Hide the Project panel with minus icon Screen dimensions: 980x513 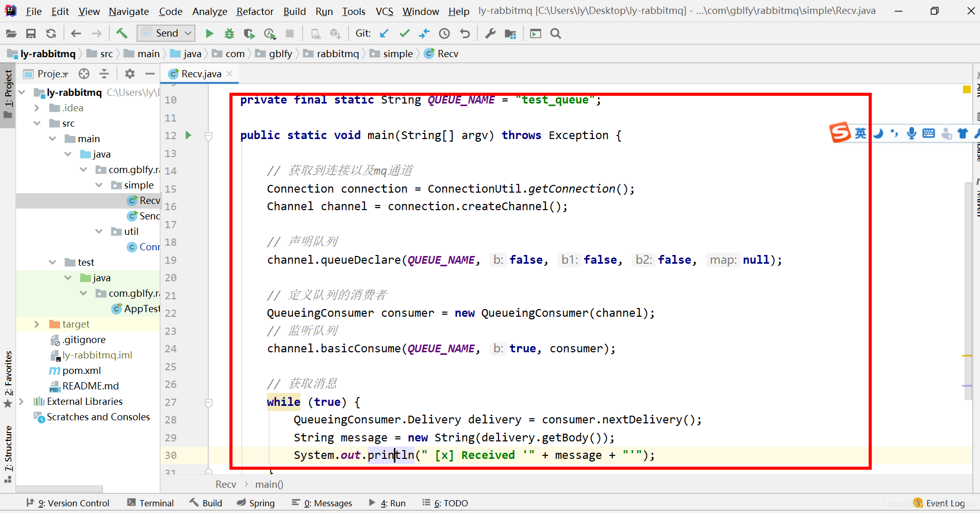click(x=150, y=74)
